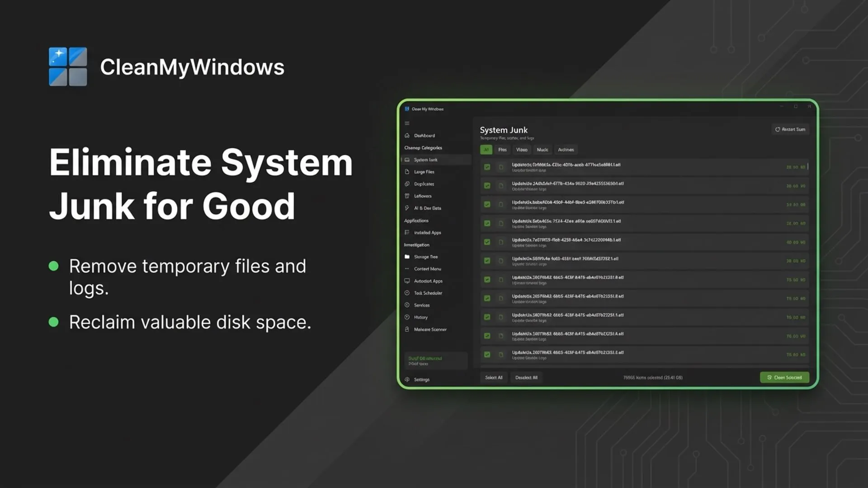Click the file icon in the fourth list row
The width and height of the screenshot is (868, 488).
(501, 223)
